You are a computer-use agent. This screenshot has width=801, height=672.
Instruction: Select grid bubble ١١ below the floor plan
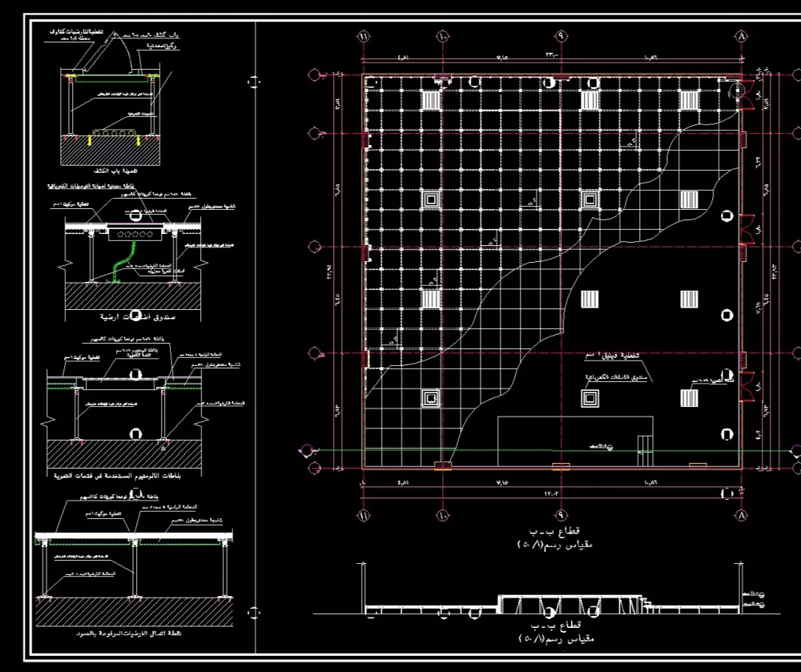click(364, 515)
